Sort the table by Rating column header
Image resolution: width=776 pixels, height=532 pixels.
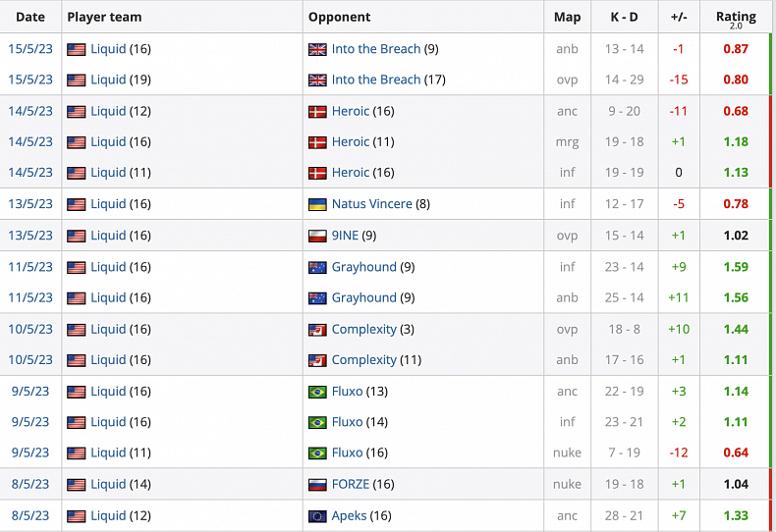tap(736, 17)
